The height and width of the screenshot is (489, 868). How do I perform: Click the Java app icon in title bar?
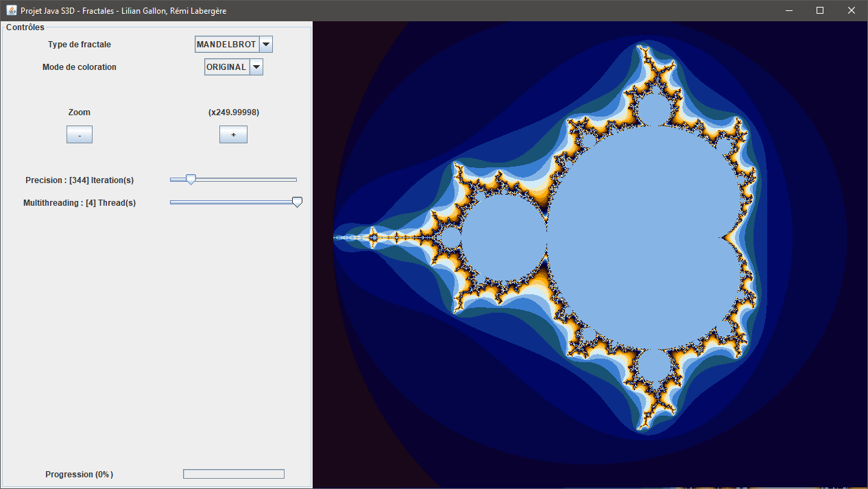pyautogui.click(x=11, y=10)
